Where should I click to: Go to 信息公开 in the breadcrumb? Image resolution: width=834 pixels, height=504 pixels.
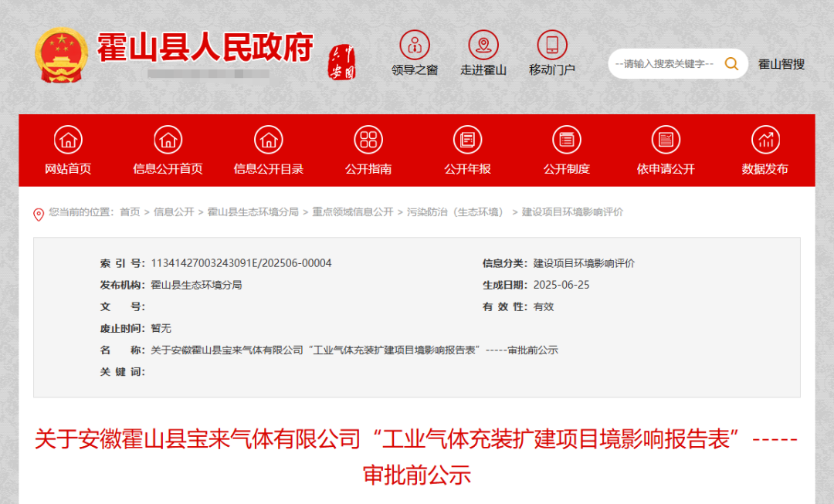point(174,212)
